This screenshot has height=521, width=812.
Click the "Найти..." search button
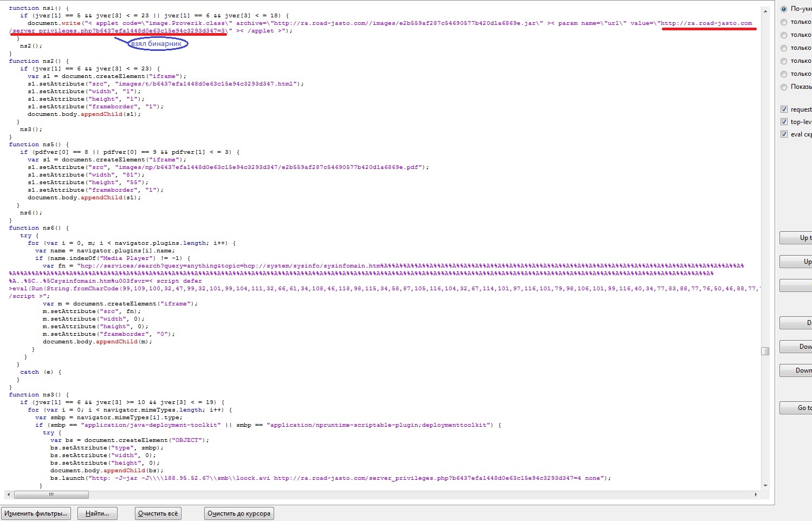point(98,513)
